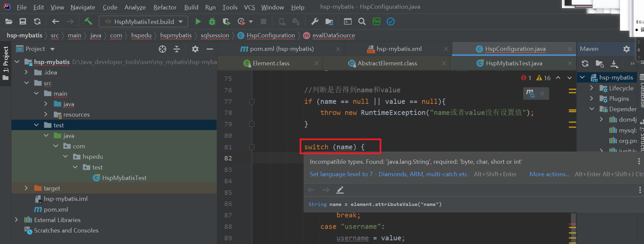Toggle fold marker on line 79
Screen dimensions: 644x244
click(251, 124)
